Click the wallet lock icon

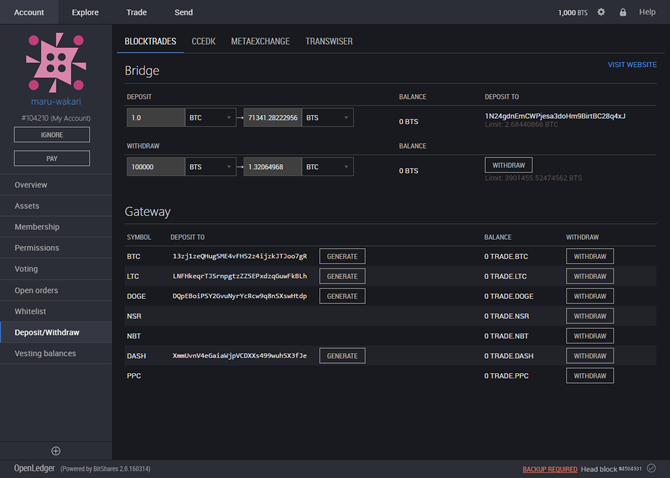623,12
